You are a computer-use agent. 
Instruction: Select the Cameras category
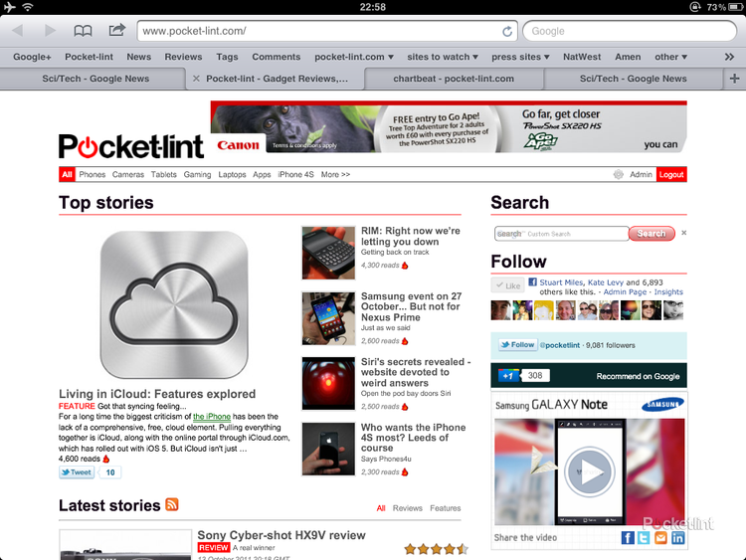(128, 175)
